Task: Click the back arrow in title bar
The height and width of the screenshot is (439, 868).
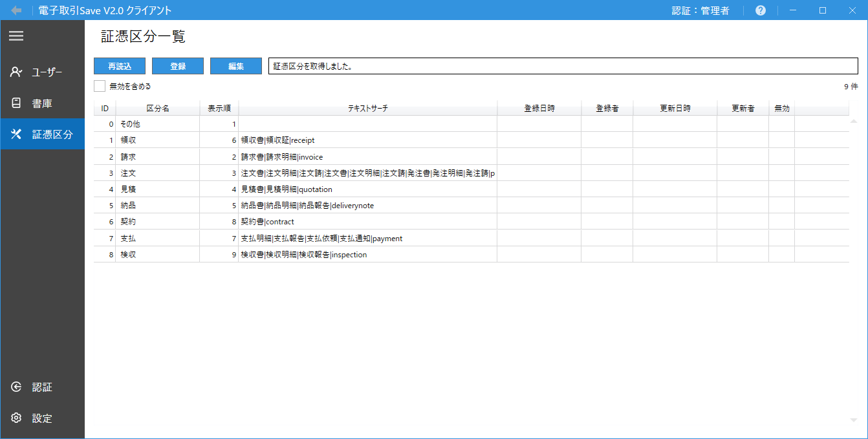Action: point(16,10)
